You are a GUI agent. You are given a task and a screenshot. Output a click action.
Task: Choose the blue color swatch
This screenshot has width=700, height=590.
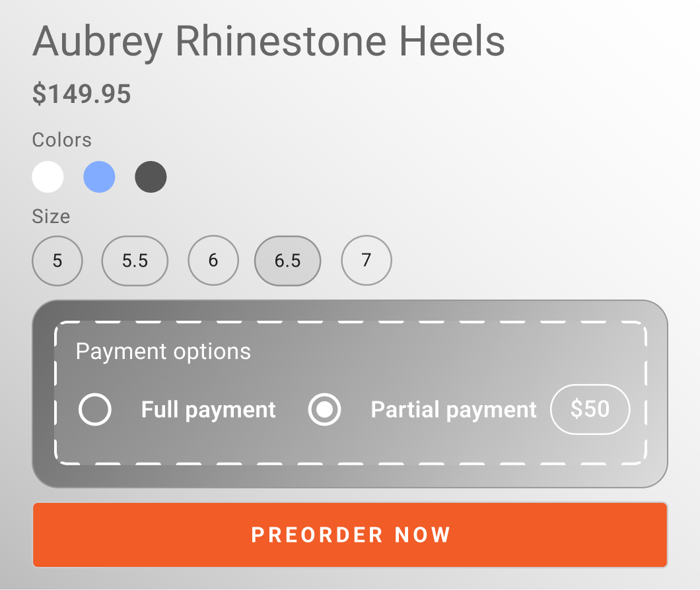[99, 177]
